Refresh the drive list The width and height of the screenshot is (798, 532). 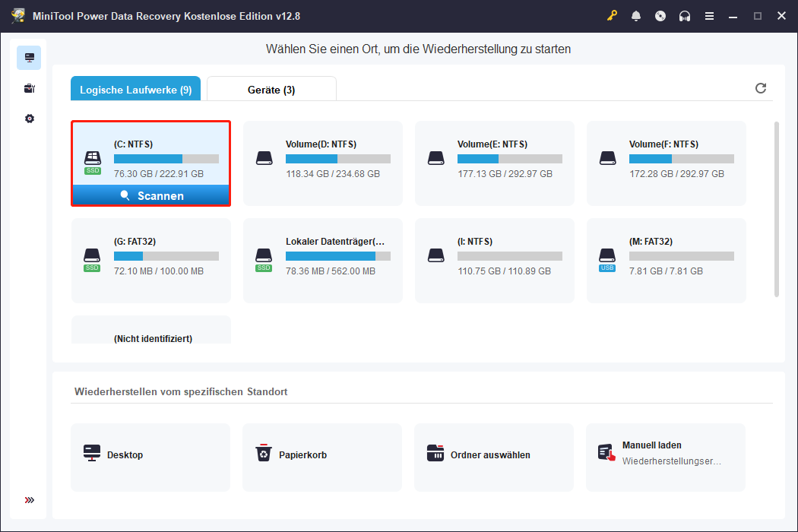pos(761,88)
